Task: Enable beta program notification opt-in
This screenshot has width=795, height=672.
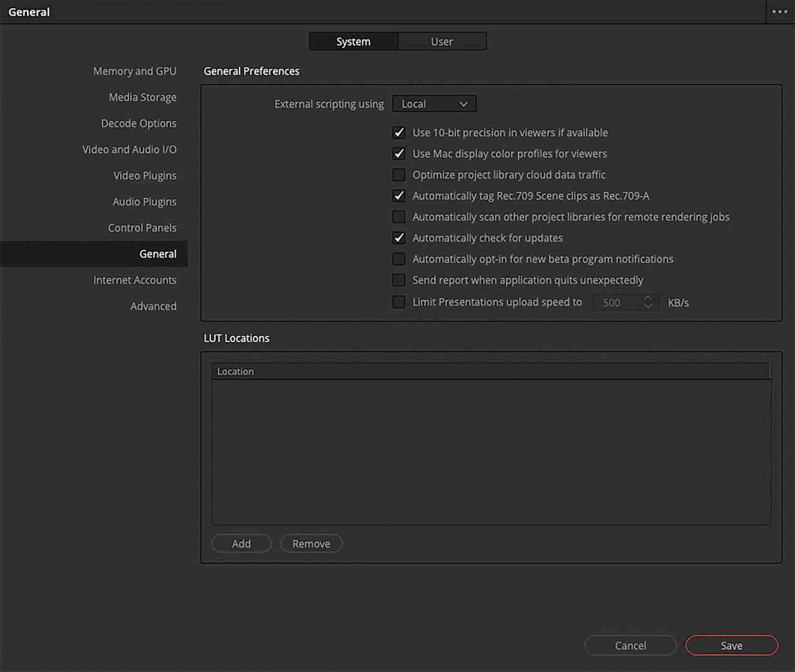Action: (399, 259)
